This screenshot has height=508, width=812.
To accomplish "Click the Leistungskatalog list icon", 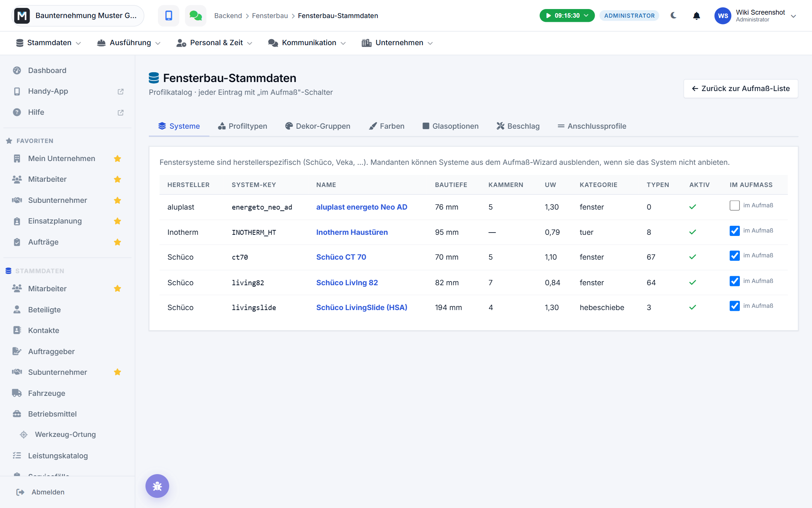I will (x=17, y=456).
